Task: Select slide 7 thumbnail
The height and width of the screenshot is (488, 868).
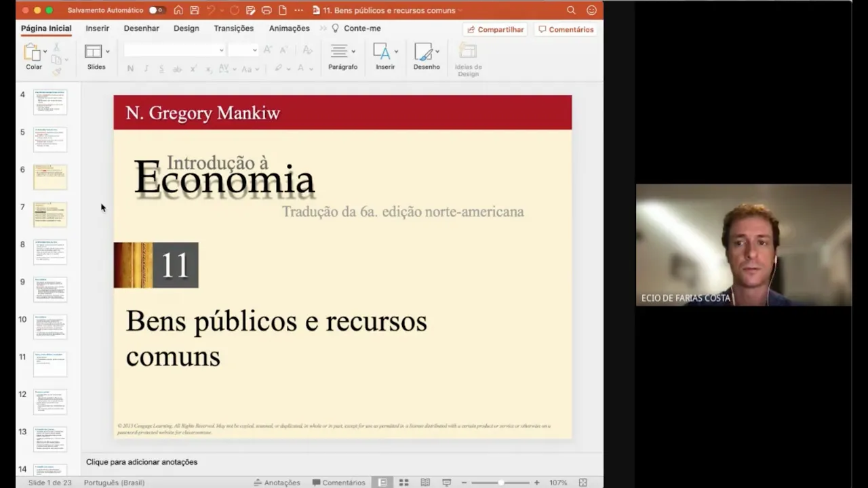Action: point(50,214)
